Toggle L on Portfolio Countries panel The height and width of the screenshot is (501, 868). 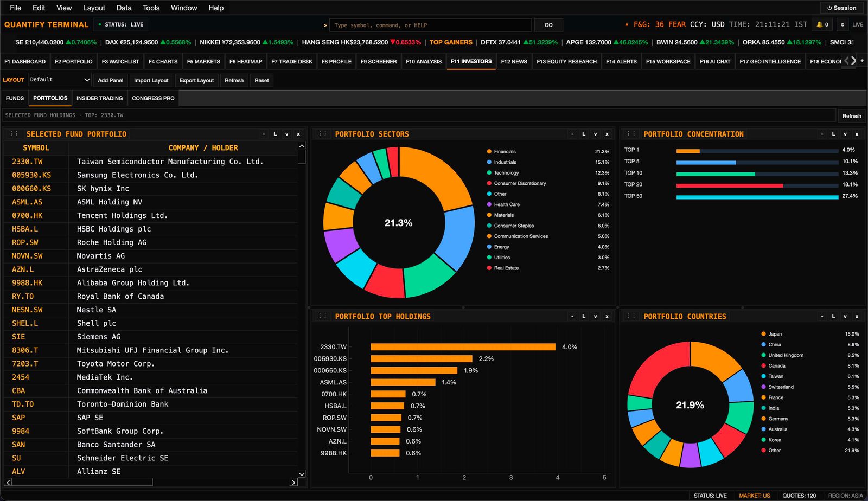click(x=834, y=316)
